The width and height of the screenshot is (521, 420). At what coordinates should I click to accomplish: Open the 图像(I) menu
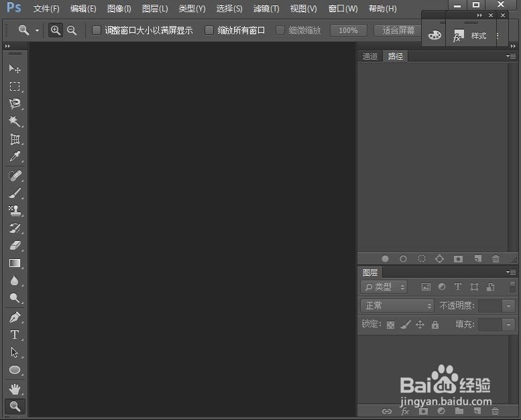[119, 8]
